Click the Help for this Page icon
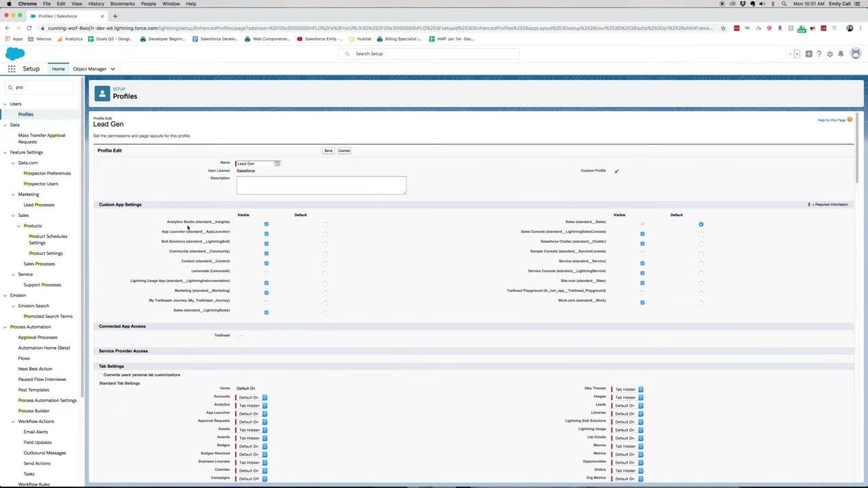868x488 pixels. click(x=850, y=120)
